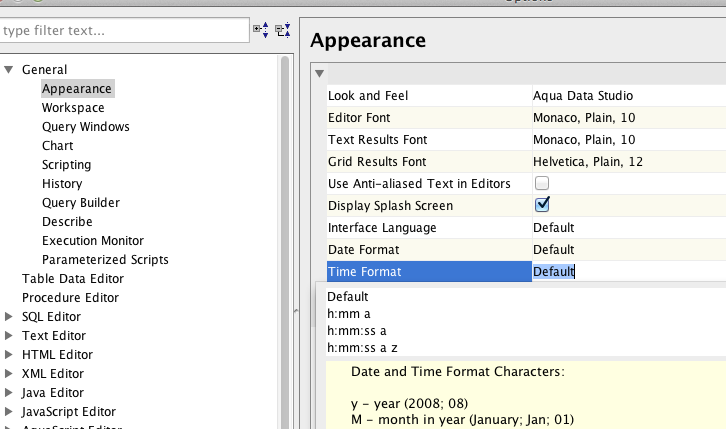Click Editor Font value Monaco, Plain, 10
The width and height of the screenshot is (726, 429).
point(584,118)
